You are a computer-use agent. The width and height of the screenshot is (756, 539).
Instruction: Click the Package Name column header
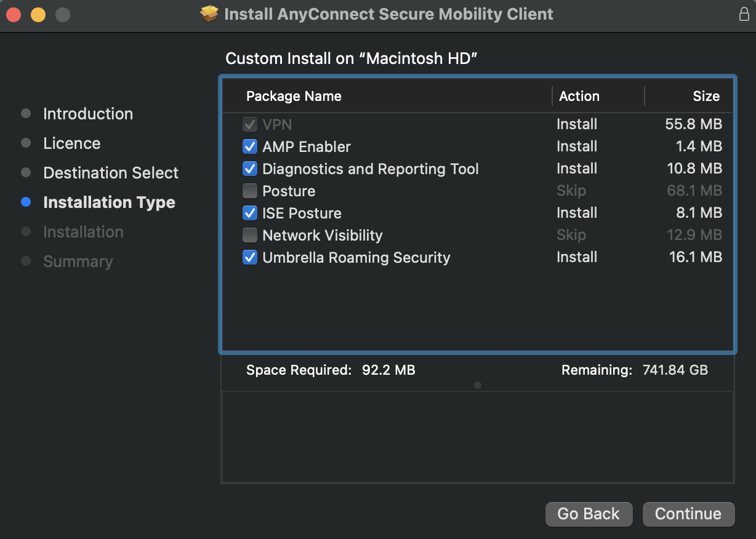tap(294, 96)
